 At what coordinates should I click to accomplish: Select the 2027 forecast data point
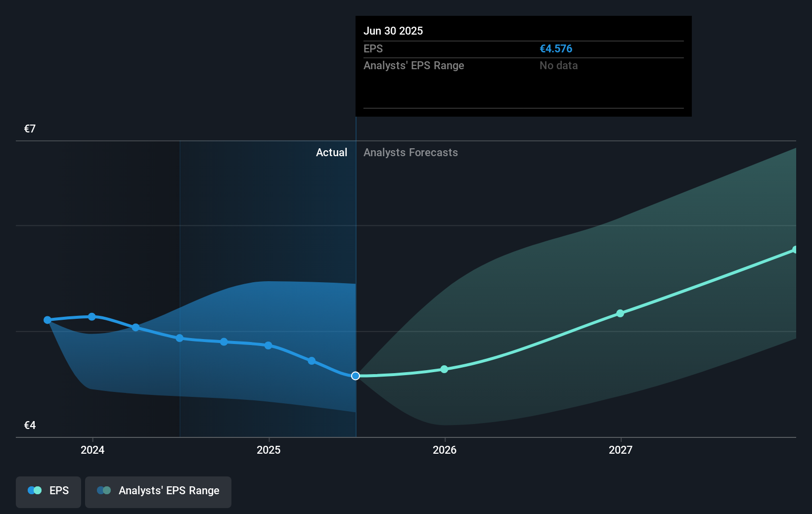coord(620,313)
